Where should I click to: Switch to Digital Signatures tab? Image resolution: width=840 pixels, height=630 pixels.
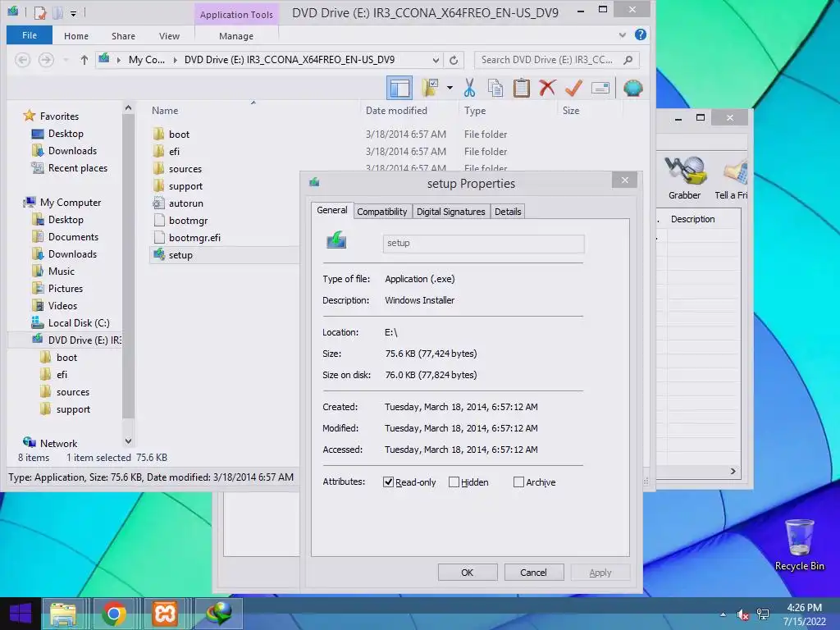click(x=450, y=212)
